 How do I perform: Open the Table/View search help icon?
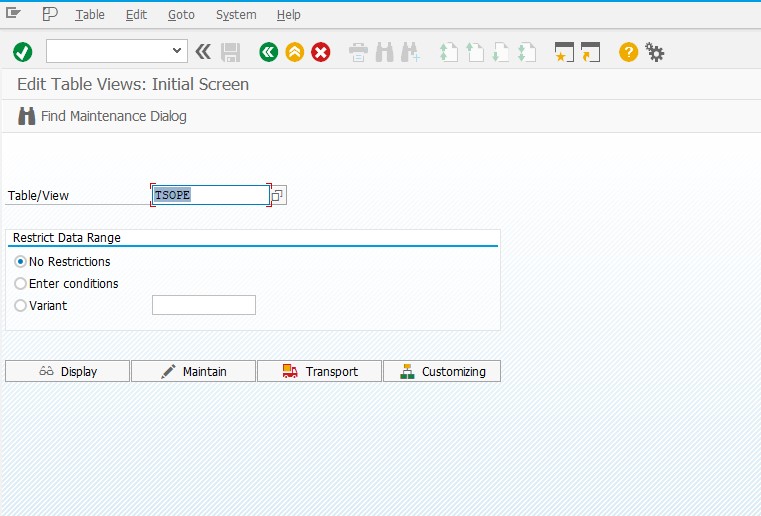click(278, 195)
